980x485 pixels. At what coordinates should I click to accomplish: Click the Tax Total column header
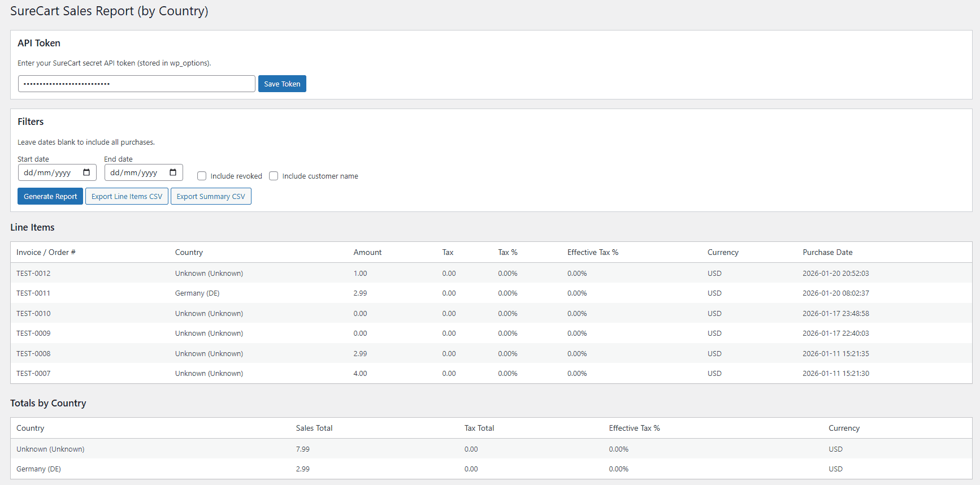pyautogui.click(x=479, y=428)
